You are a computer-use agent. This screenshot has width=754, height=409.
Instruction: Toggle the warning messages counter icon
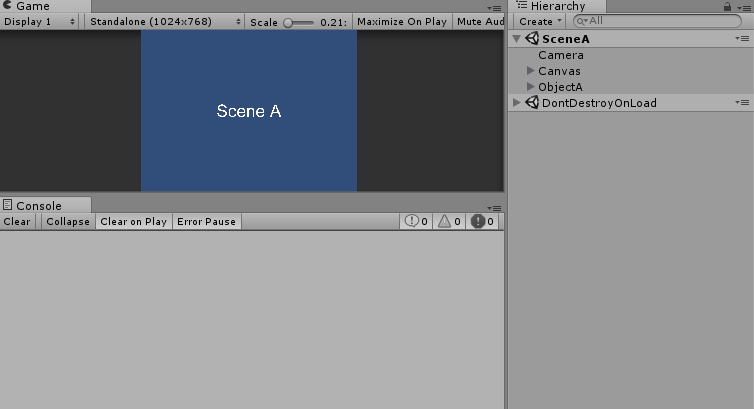[444, 221]
